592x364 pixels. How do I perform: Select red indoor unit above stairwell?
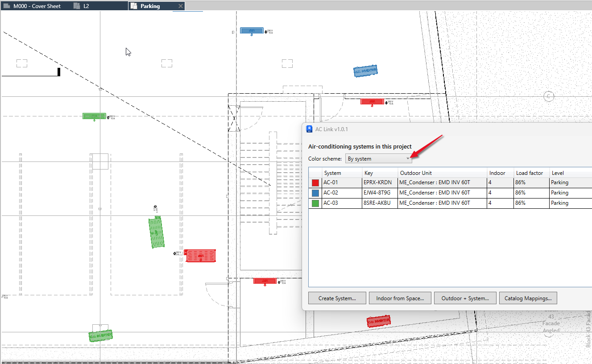pyautogui.click(x=372, y=102)
